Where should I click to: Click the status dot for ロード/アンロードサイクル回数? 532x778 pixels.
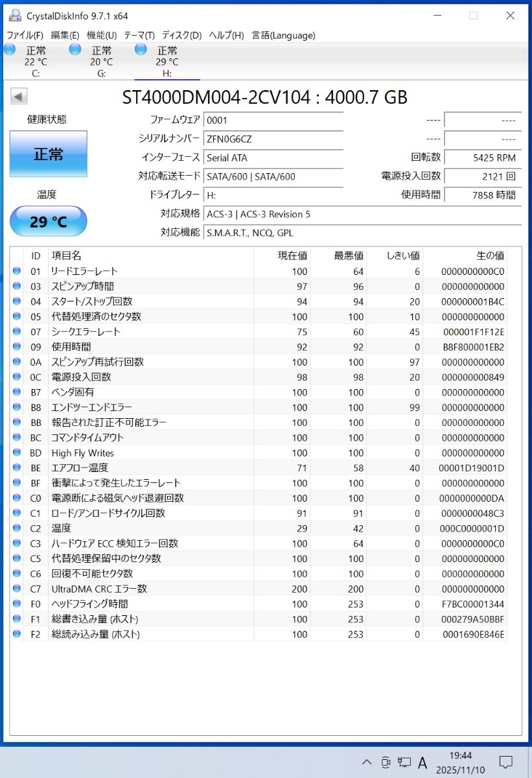click(17, 513)
